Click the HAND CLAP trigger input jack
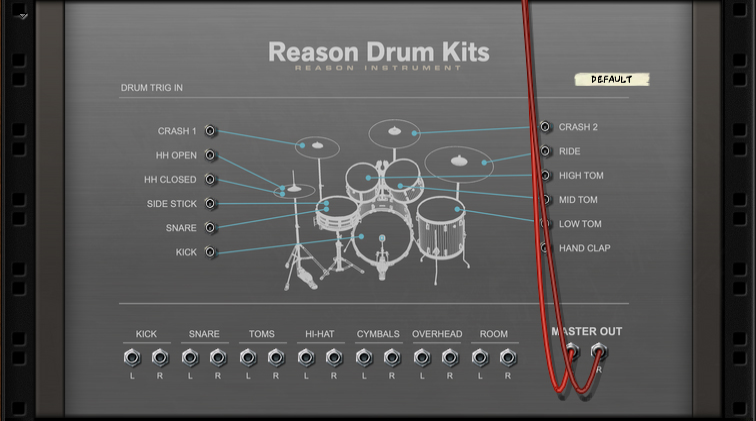Viewport: 756px width, 421px height. 545,248
